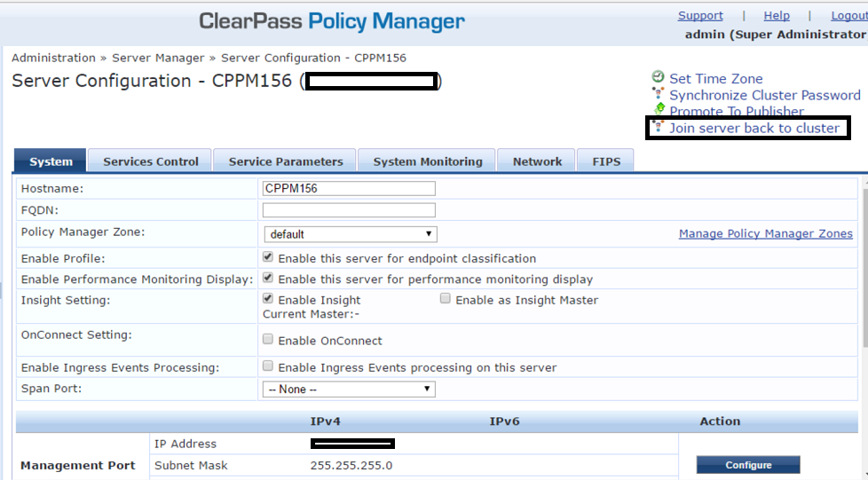Click the Logout link

[849, 15]
